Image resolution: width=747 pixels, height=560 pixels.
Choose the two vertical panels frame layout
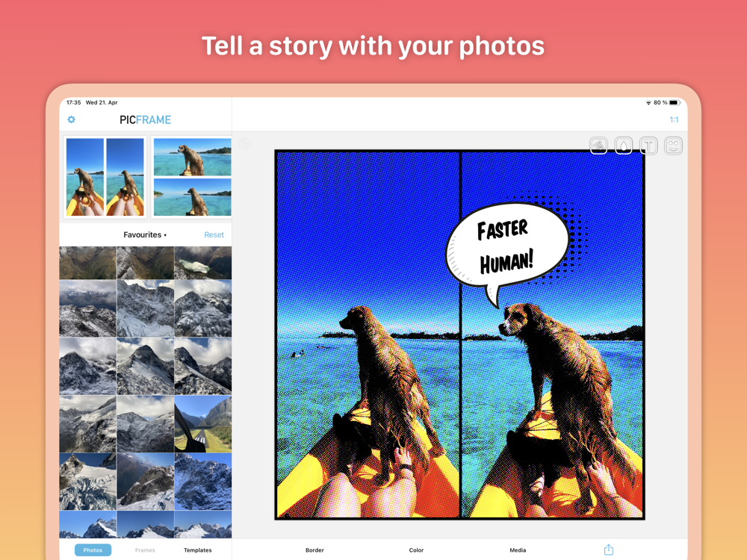tap(105, 177)
